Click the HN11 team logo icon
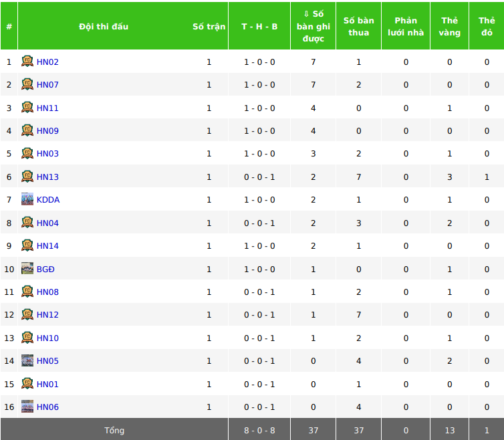This screenshot has height=440, width=504. pyautogui.click(x=27, y=108)
